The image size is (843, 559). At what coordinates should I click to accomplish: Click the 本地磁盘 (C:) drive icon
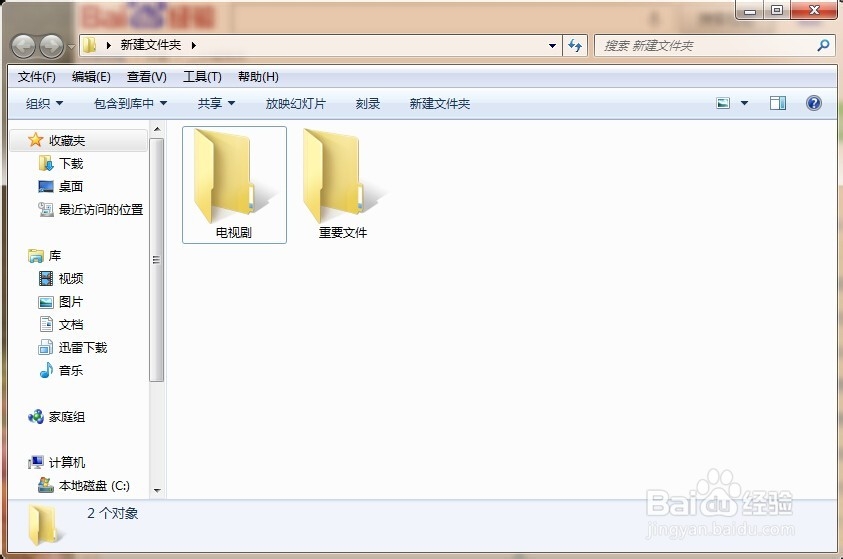[x=46, y=485]
